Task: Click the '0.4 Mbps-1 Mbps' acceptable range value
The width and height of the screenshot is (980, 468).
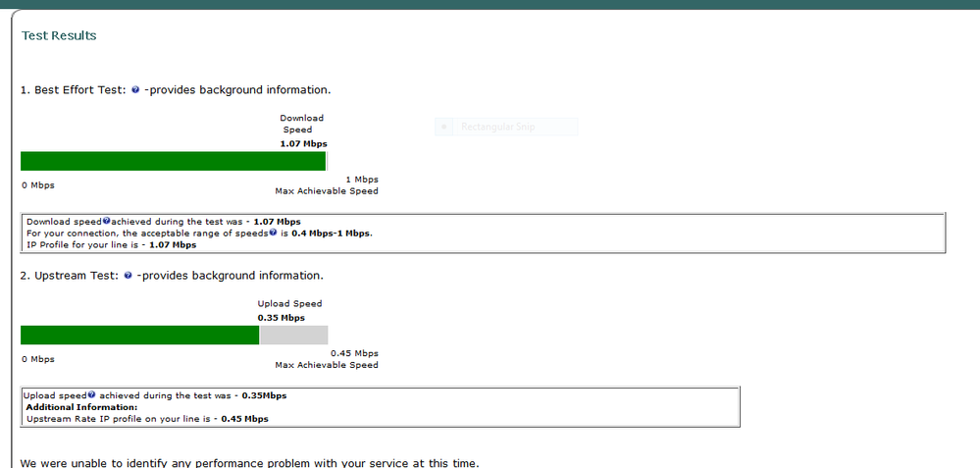Action: [x=332, y=234]
